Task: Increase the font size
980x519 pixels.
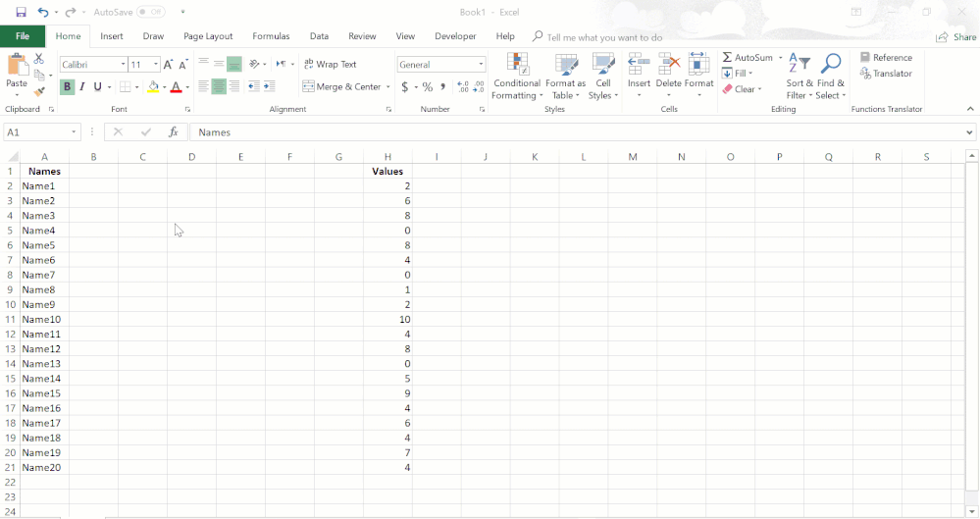Action: 168,65
